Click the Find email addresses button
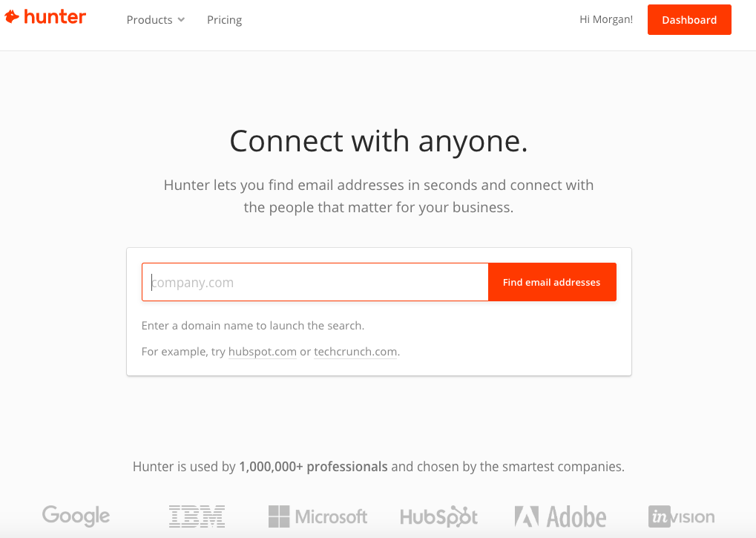This screenshot has width=756, height=538. coord(552,282)
